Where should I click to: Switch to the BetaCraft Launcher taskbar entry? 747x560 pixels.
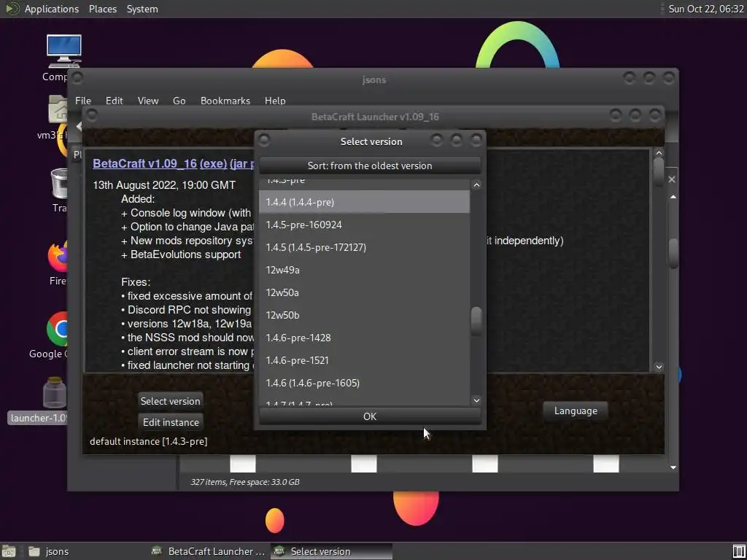(208, 551)
